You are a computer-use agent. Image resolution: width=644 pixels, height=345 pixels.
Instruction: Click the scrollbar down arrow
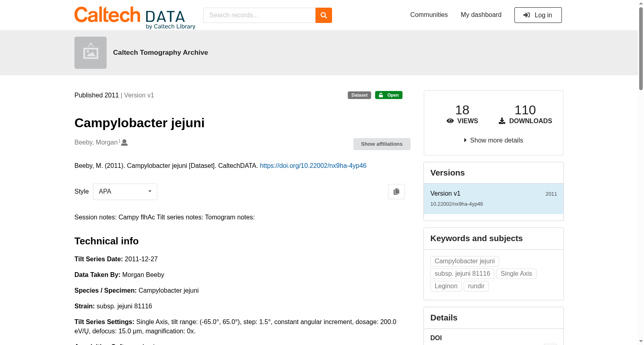click(x=641, y=341)
